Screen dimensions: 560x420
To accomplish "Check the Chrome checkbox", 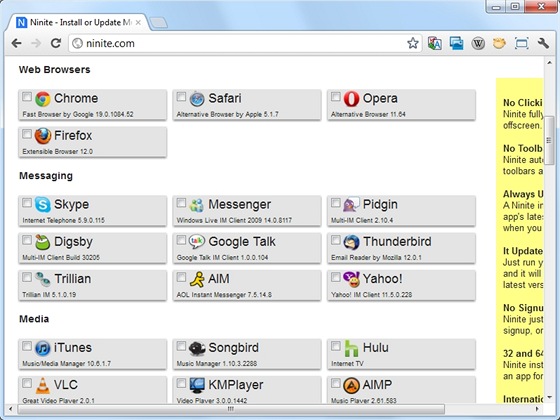I will [27, 96].
